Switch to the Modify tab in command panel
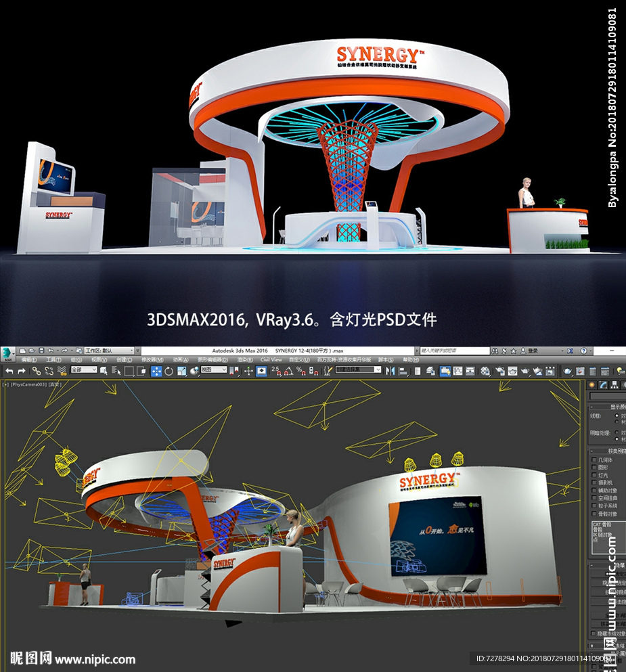This screenshot has width=626, height=672. point(603,385)
